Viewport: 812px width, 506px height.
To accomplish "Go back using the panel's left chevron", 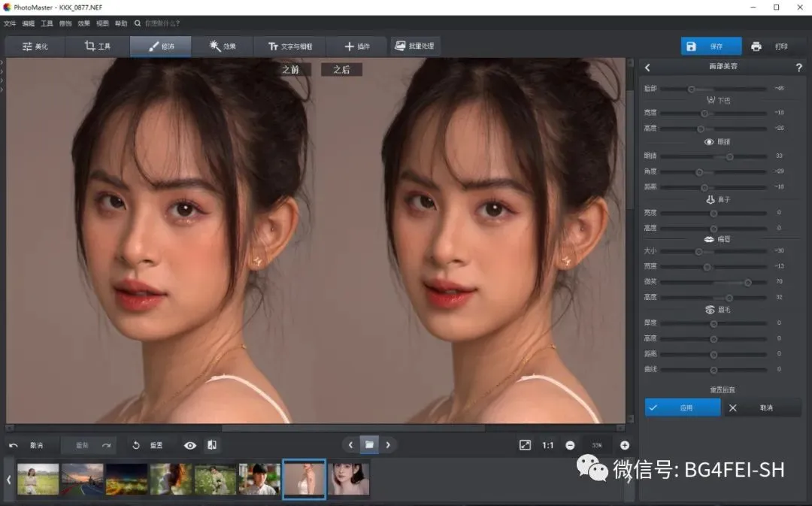I will 647,68.
